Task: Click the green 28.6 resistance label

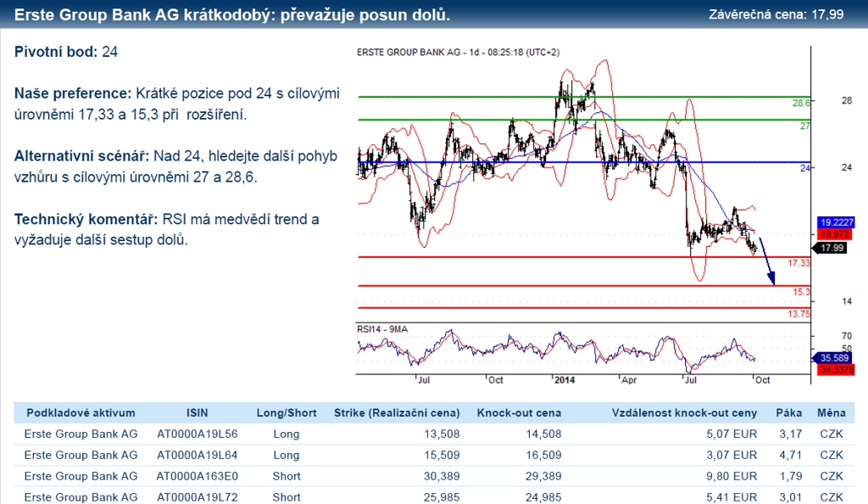Action: pyautogui.click(x=801, y=103)
